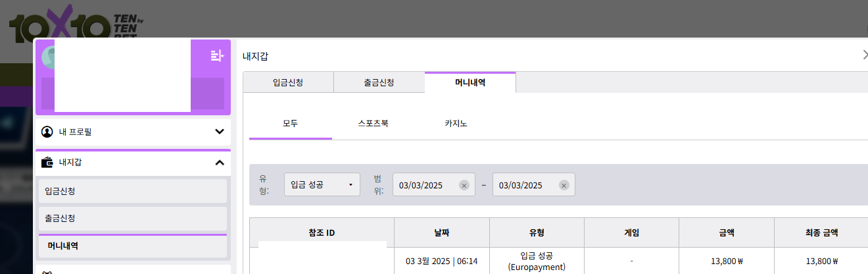Click the person icon beside 내 프로필
Screen dimensions: 868x274
click(47, 132)
